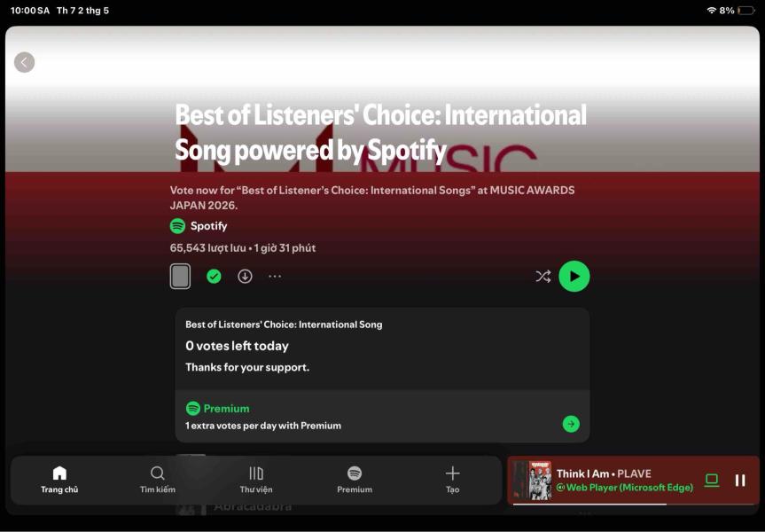Open the Premium extra votes arrow button
765x532 pixels.
coord(571,424)
